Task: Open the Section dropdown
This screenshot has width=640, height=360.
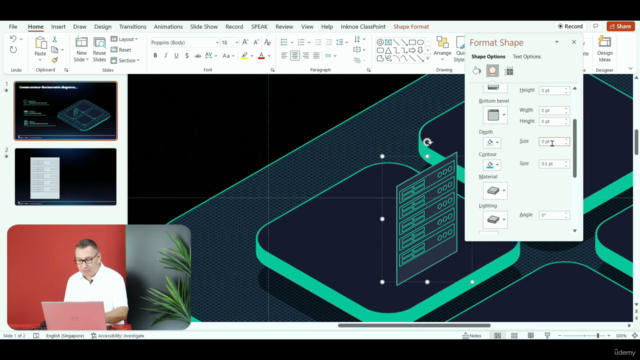Action: tap(125, 60)
